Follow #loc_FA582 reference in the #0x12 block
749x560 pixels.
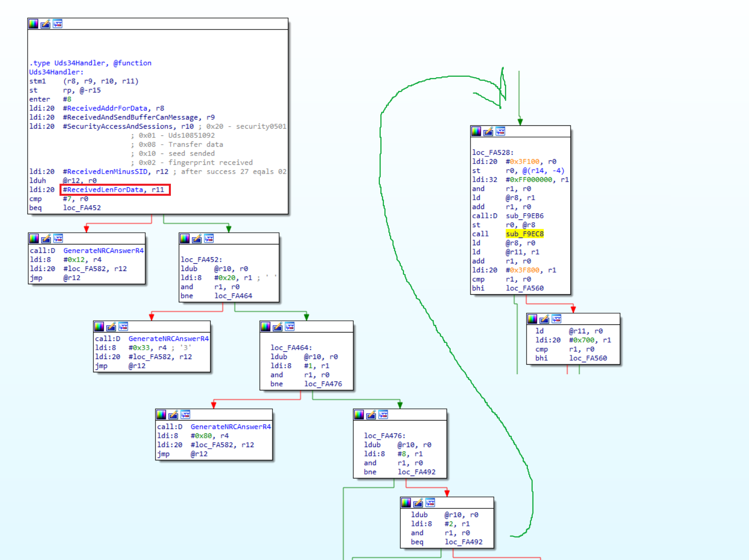pyautogui.click(x=84, y=269)
